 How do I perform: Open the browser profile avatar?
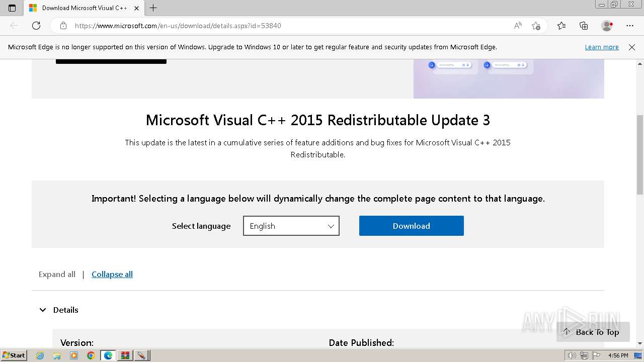[607, 26]
